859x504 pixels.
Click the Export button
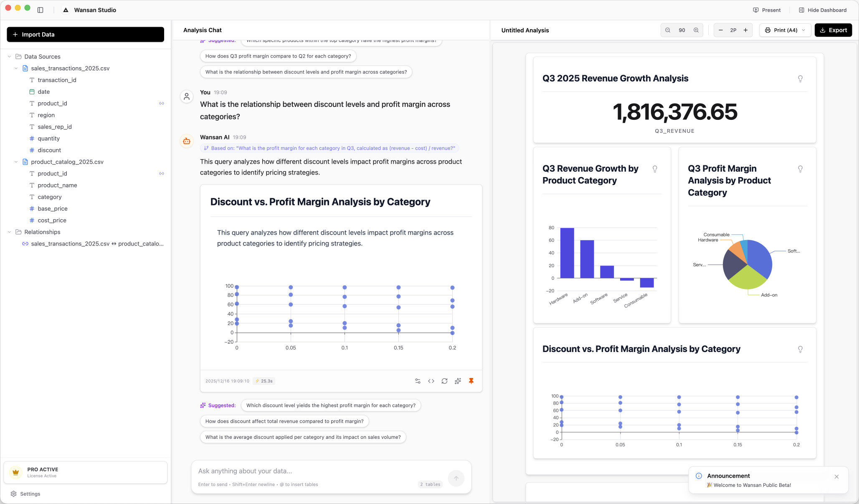tap(833, 30)
